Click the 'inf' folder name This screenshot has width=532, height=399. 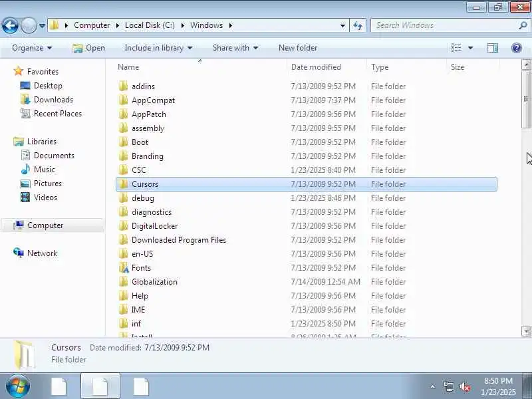click(x=136, y=323)
